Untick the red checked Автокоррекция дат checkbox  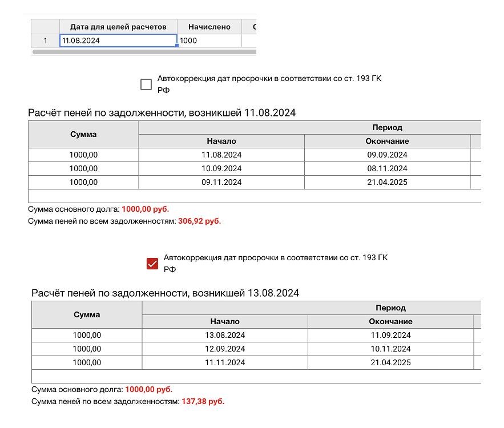152,264
